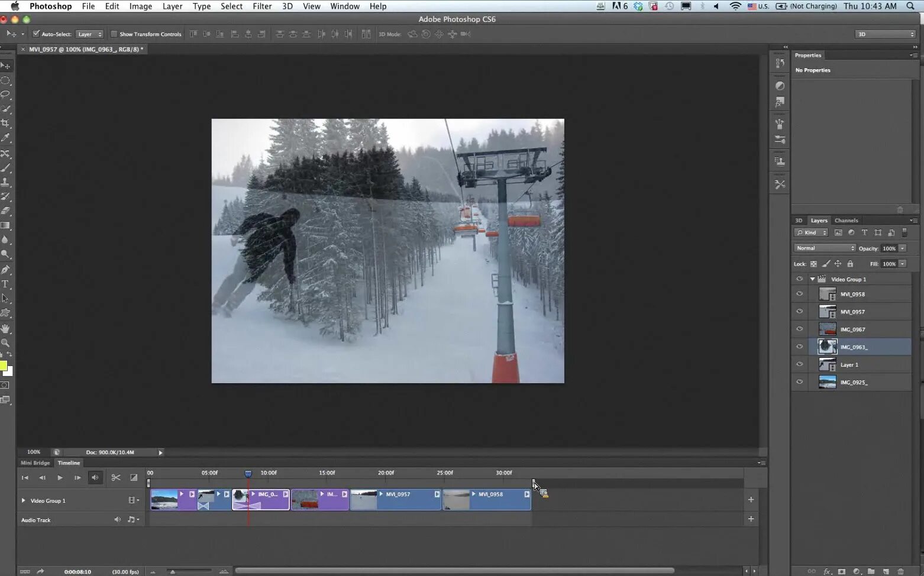Open the 3D workspace dropdown
This screenshot has width=924, height=576.
click(x=886, y=34)
